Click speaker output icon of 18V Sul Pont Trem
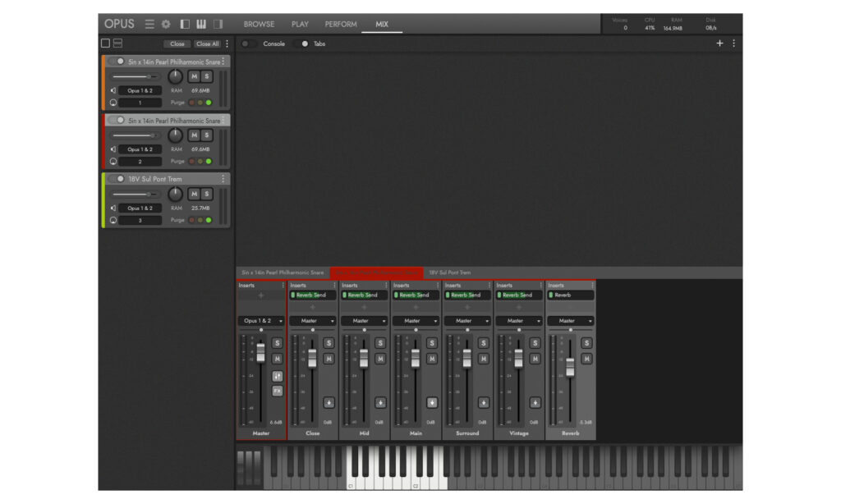 (x=113, y=208)
